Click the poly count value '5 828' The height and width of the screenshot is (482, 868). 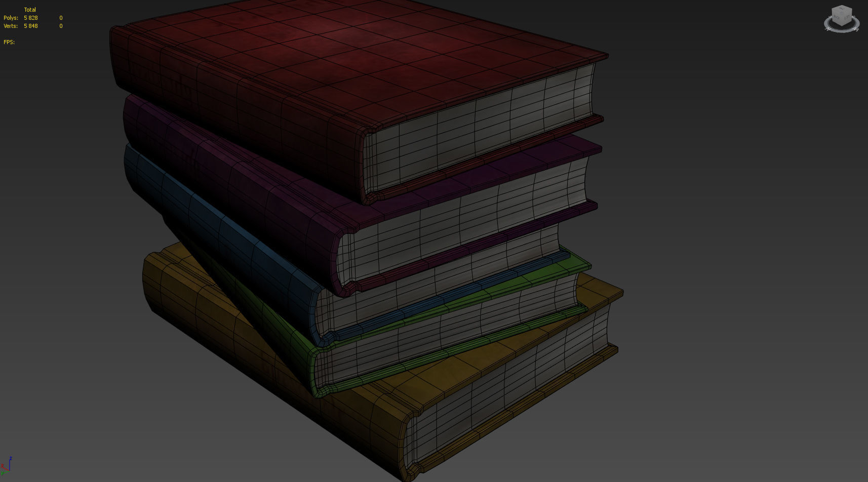pyautogui.click(x=31, y=18)
